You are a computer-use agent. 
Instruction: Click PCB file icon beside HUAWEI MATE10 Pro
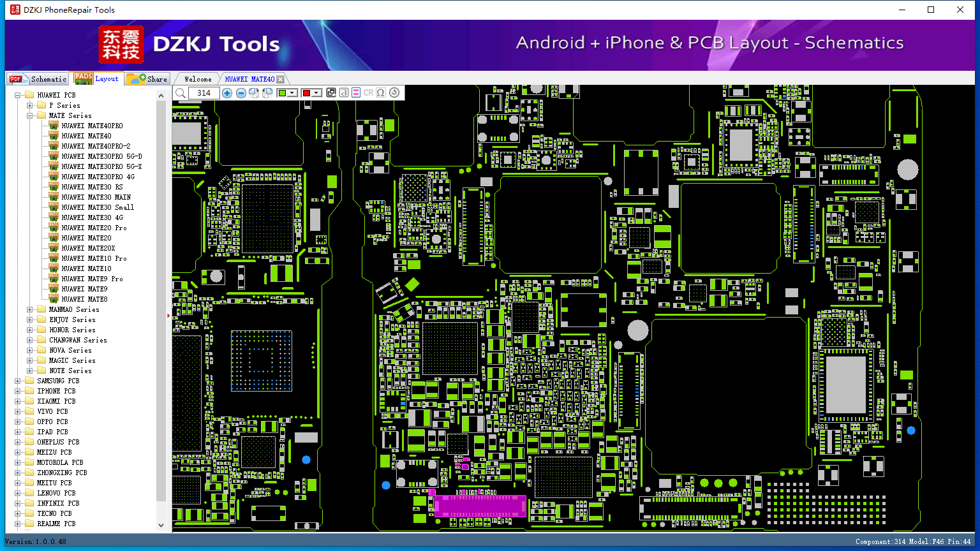54,258
